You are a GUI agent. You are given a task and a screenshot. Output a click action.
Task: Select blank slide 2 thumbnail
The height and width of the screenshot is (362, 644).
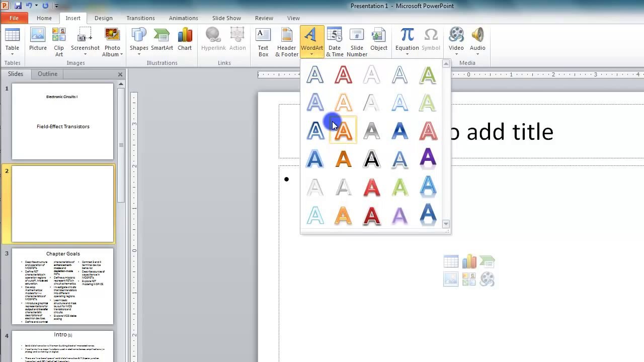(63, 204)
